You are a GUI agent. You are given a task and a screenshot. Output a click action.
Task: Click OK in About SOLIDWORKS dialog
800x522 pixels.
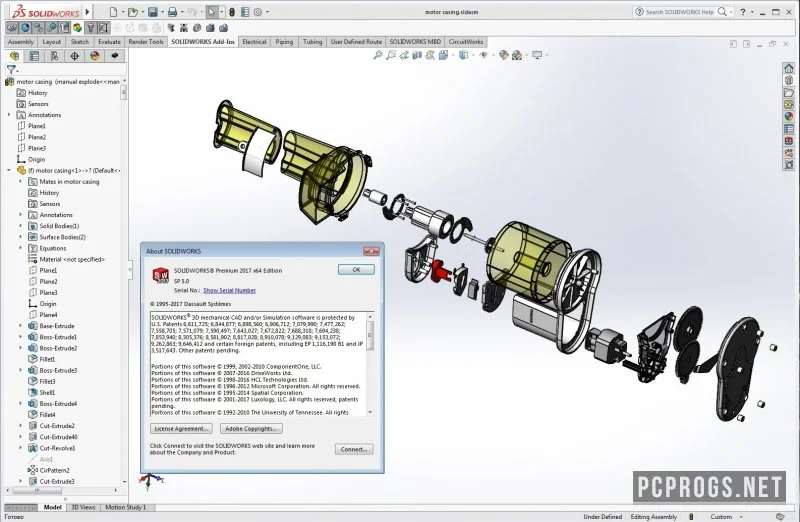pos(356,269)
